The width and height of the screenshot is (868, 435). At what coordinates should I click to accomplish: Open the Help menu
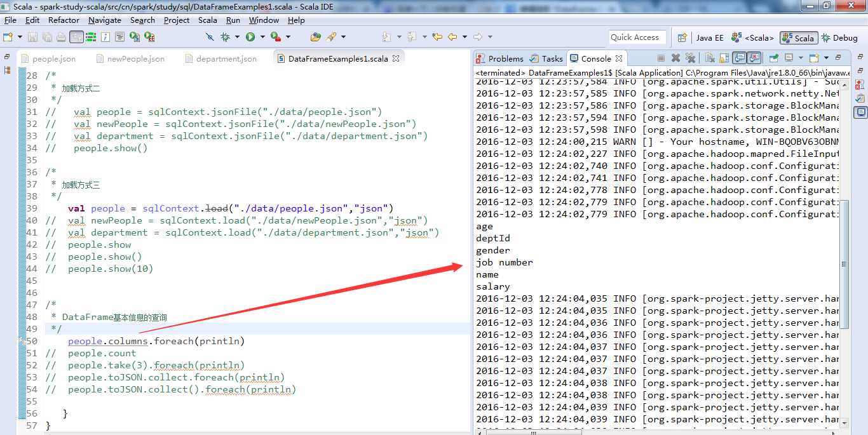click(x=296, y=20)
